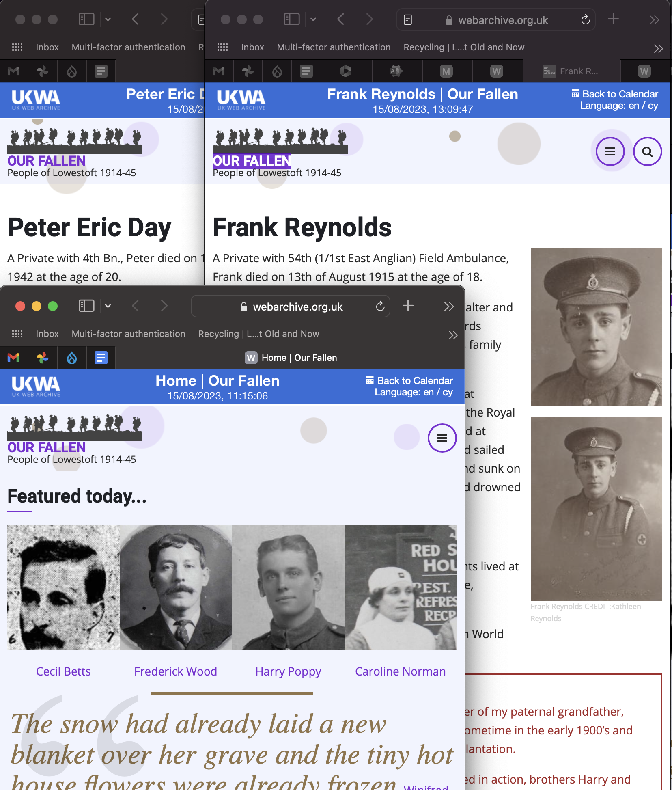
Task: Open pinned Gmail tab in front window
Action: coord(14,358)
